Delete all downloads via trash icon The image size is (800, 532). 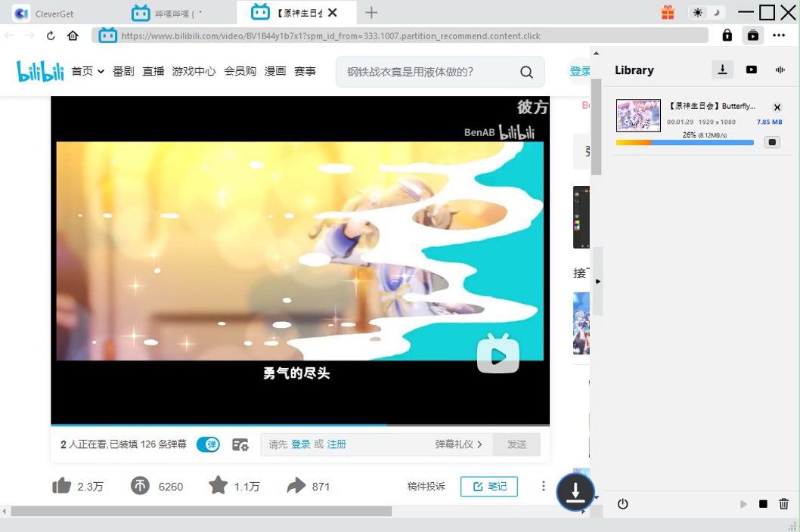784,504
